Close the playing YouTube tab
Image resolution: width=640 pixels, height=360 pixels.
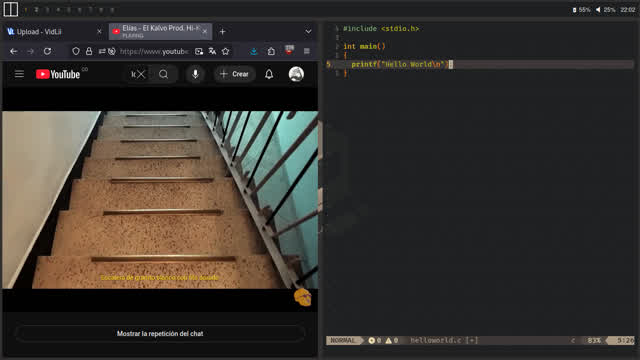tap(205, 31)
